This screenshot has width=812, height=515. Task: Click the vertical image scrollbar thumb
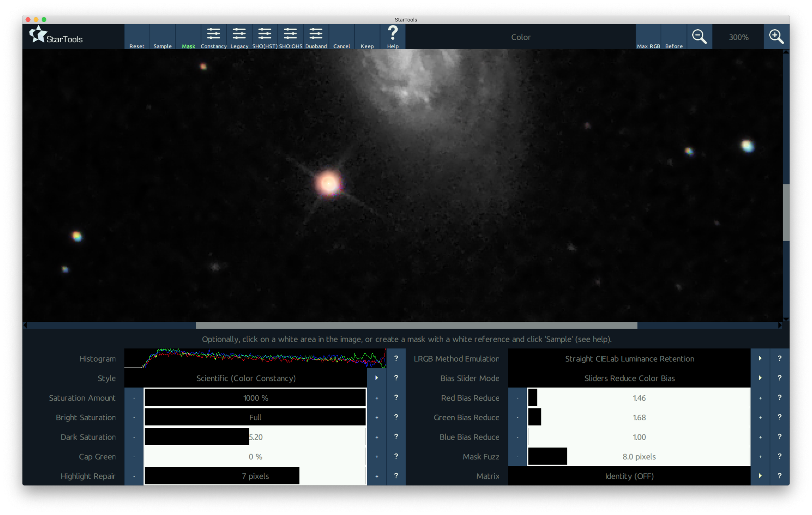click(786, 213)
